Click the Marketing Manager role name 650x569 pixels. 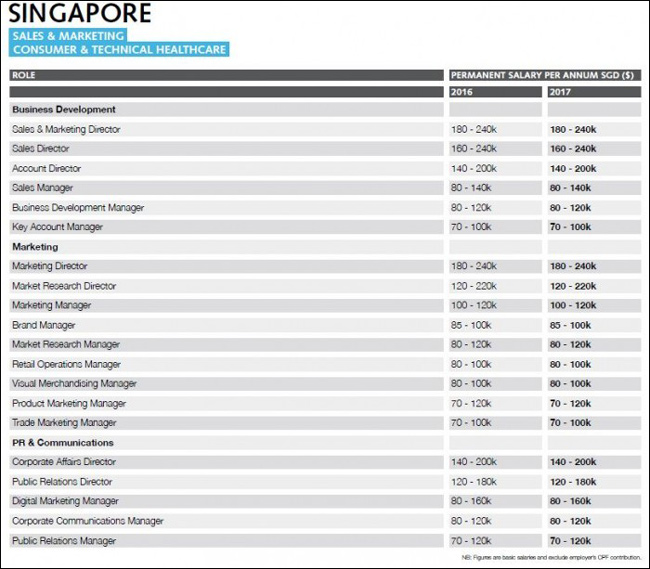(x=52, y=305)
